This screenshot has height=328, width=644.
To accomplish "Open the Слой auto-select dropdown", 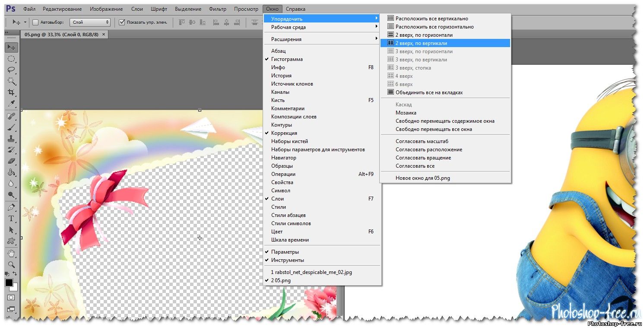I will click(90, 22).
